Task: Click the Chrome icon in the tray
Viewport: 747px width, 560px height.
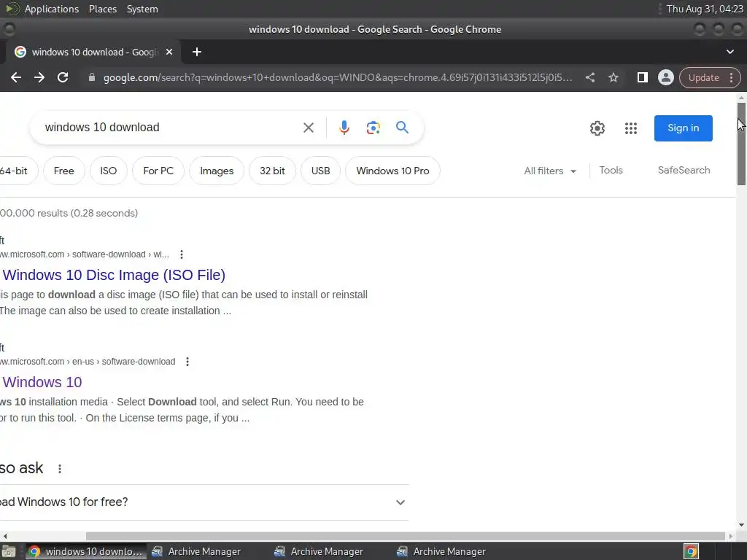Action: (691, 551)
